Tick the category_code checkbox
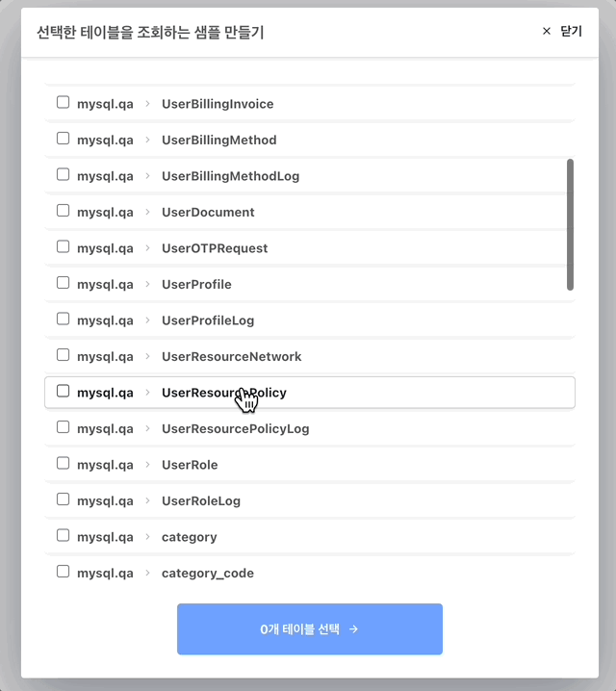 point(63,572)
